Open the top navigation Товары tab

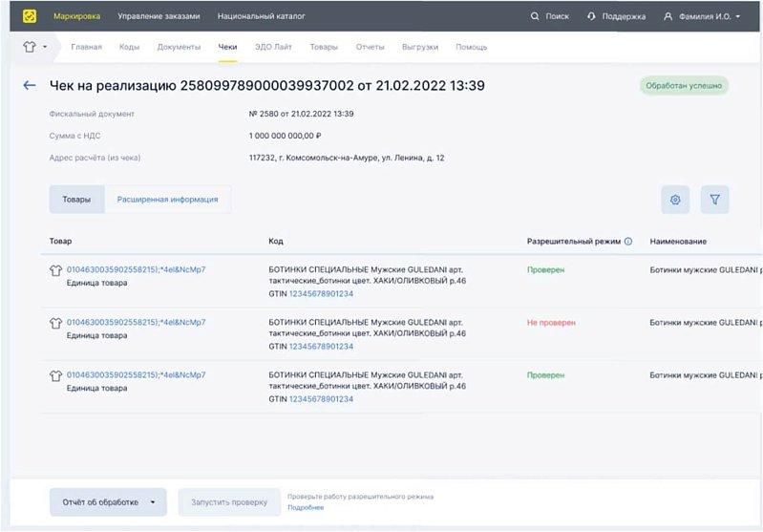324,47
